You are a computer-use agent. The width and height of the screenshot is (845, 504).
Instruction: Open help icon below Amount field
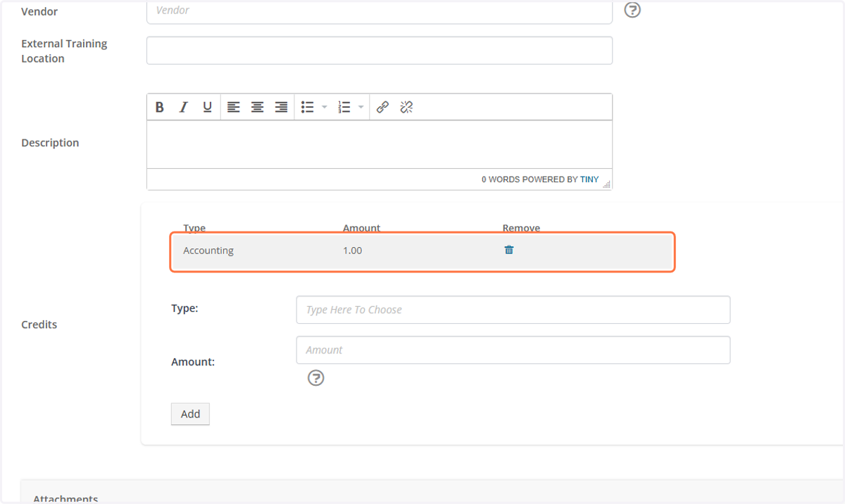pos(316,378)
